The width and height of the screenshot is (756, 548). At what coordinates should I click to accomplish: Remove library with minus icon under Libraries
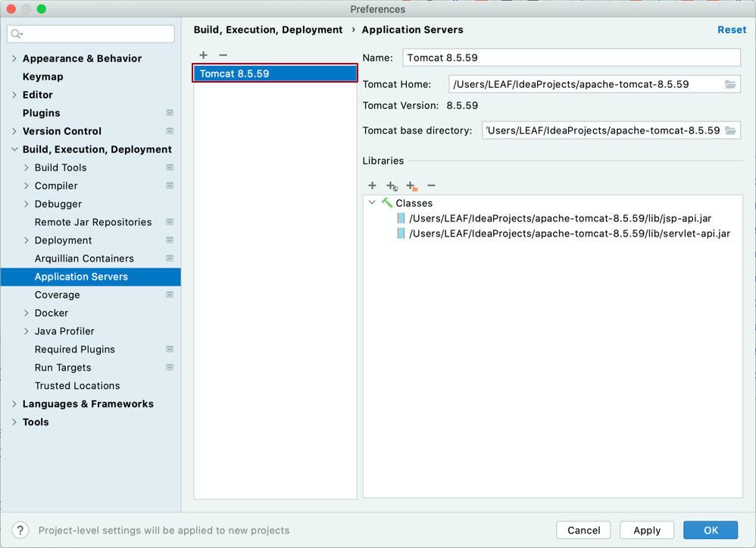[x=432, y=185]
